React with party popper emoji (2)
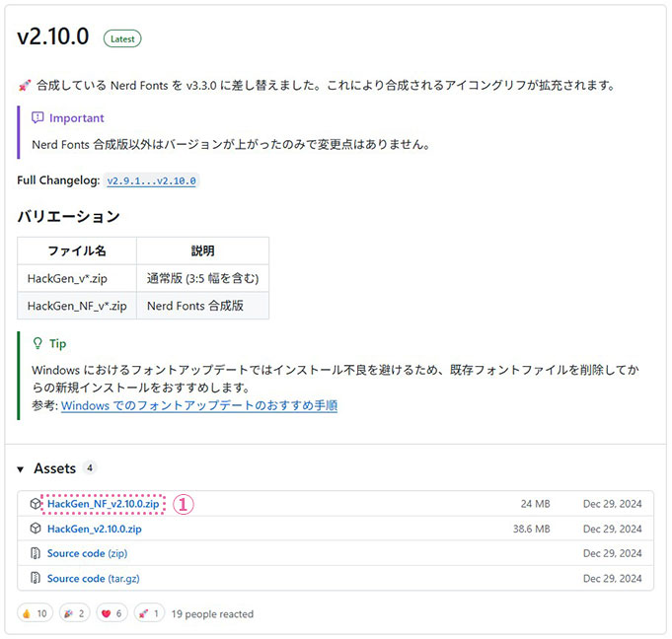672x639 pixels. coord(75,613)
